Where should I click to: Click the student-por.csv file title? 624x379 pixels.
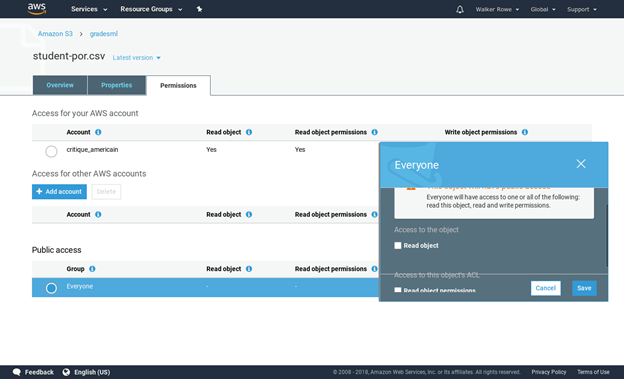[x=69, y=56]
